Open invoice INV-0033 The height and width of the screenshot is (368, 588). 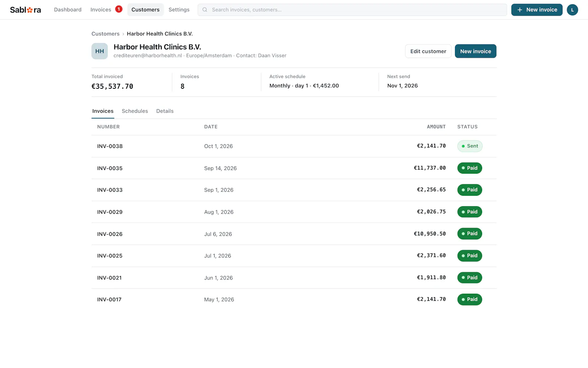pyautogui.click(x=294, y=190)
